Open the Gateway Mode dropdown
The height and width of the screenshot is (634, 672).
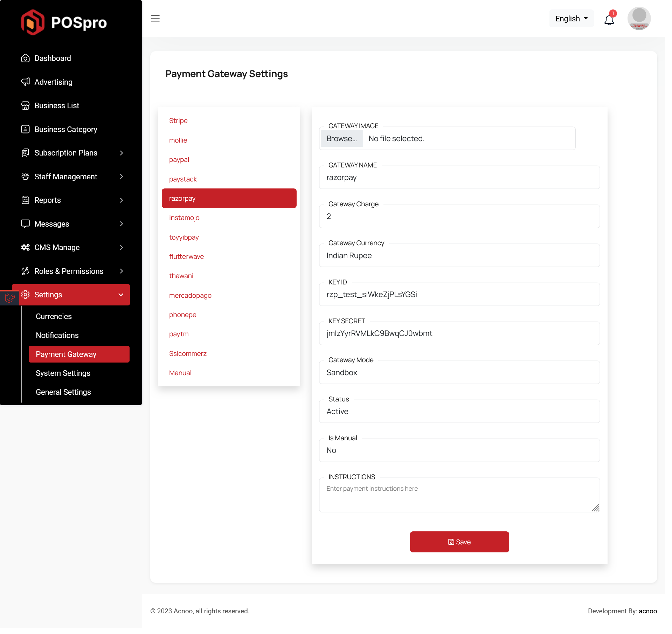[459, 372]
